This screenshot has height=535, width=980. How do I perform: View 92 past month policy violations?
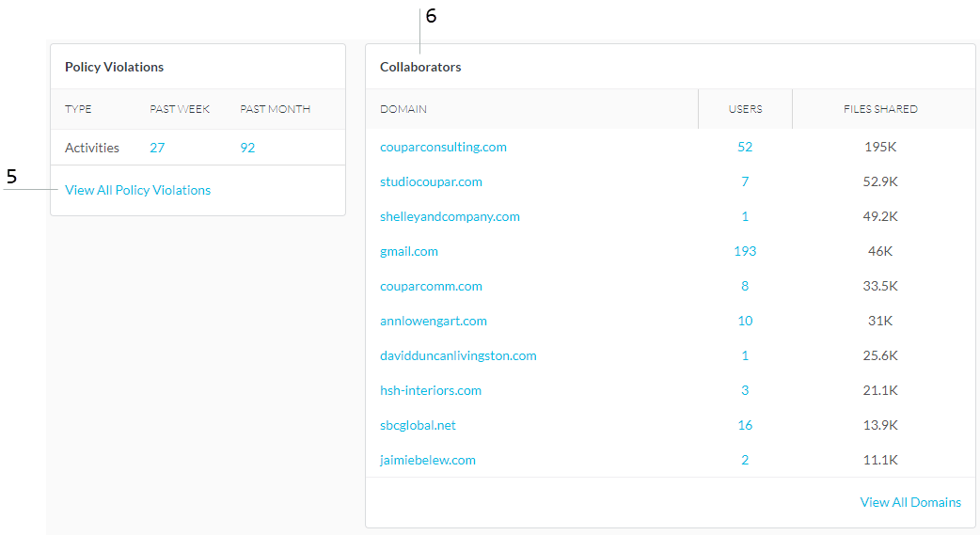click(247, 148)
